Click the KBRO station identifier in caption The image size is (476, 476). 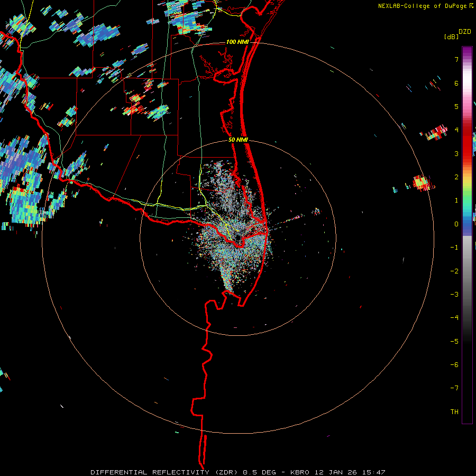pos(300,472)
